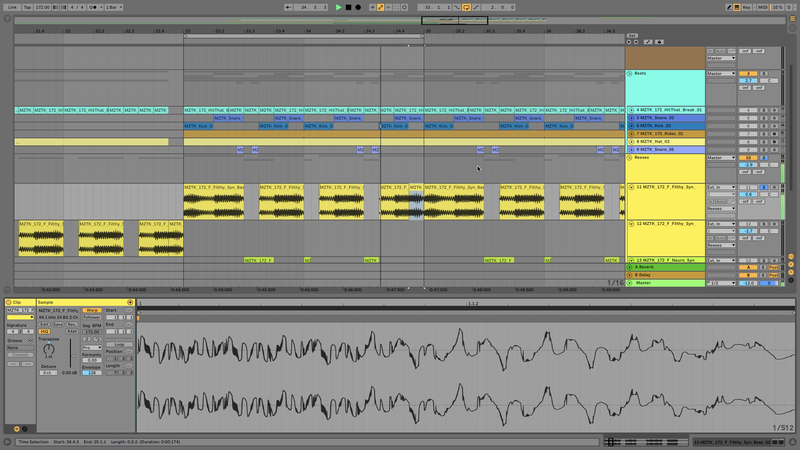
Task: Toggle Reeses track activator number 10
Action: [748, 158]
